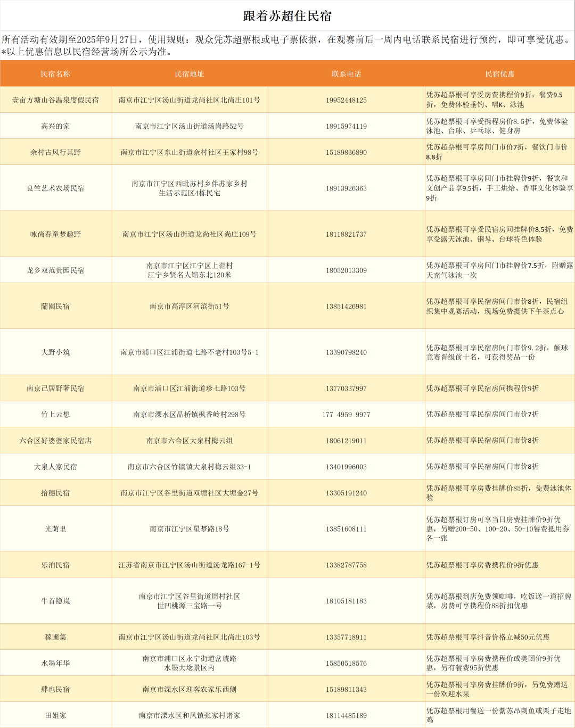
Task: Select address 南京市六合区竹镇镇大泉村梅云组33-1
Action: pyautogui.click(x=189, y=467)
